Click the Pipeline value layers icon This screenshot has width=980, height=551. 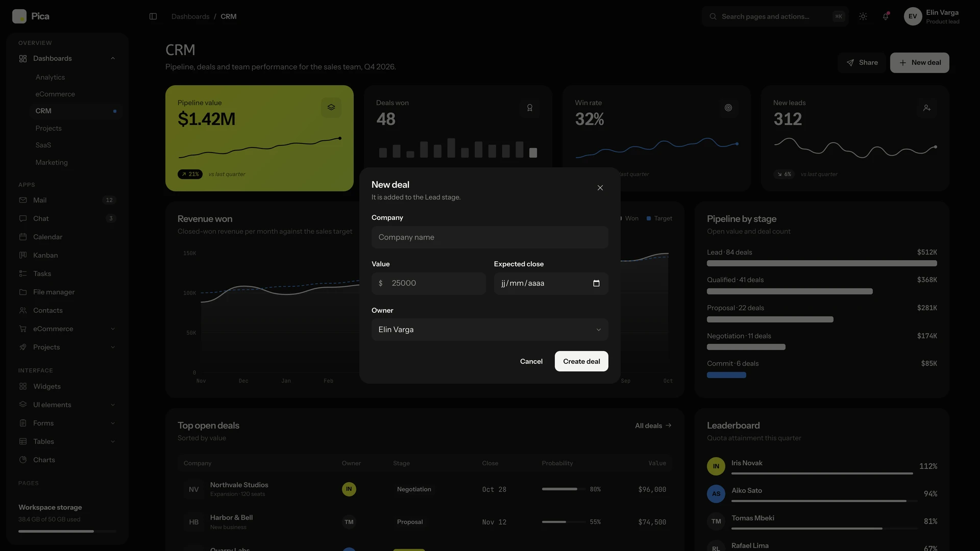tap(331, 108)
